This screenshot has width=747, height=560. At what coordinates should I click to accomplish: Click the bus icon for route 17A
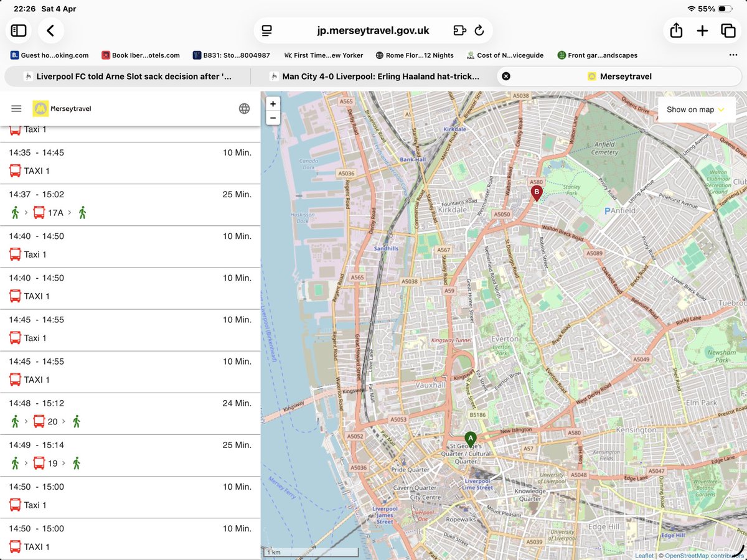click(39, 213)
